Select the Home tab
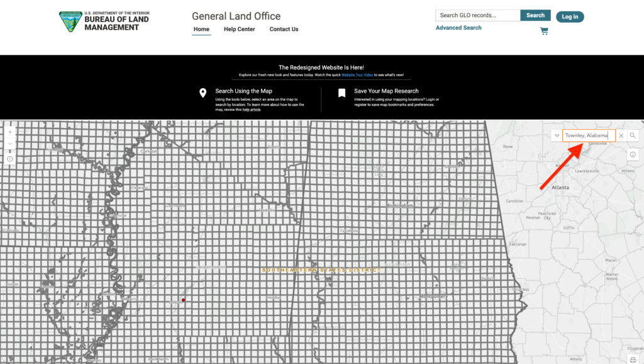This screenshot has height=364, width=644. 201,29
